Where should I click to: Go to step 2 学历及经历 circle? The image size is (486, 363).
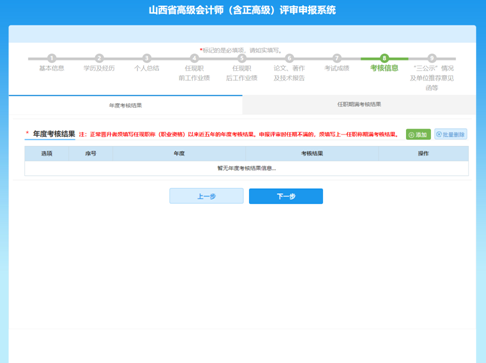pyautogui.click(x=99, y=58)
